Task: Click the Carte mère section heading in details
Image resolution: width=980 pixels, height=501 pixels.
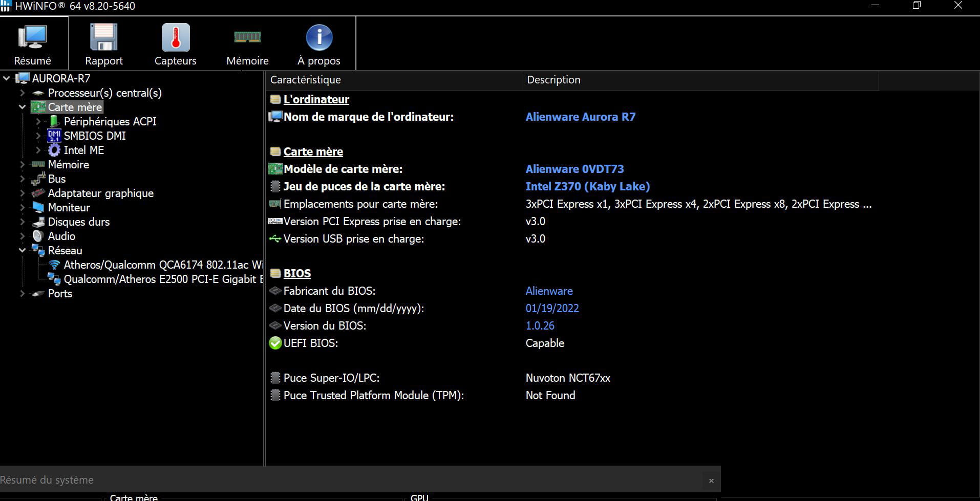Action: 313,151
